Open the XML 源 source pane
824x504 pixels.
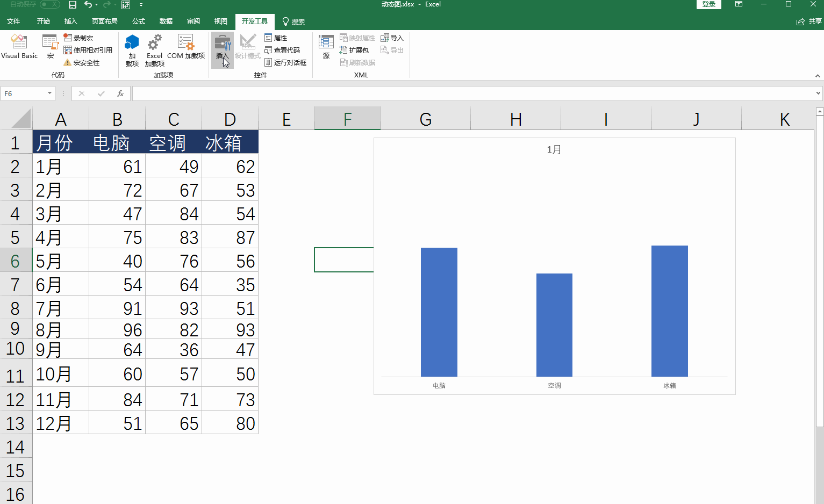point(326,47)
